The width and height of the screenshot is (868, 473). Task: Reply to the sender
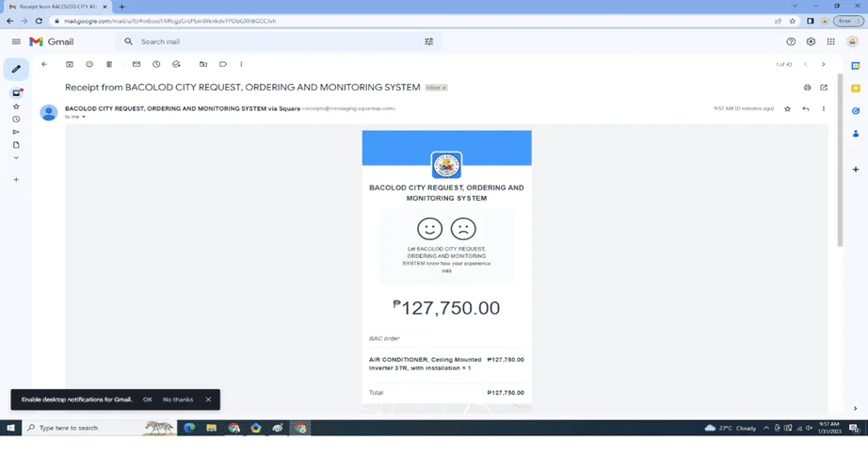point(806,109)
